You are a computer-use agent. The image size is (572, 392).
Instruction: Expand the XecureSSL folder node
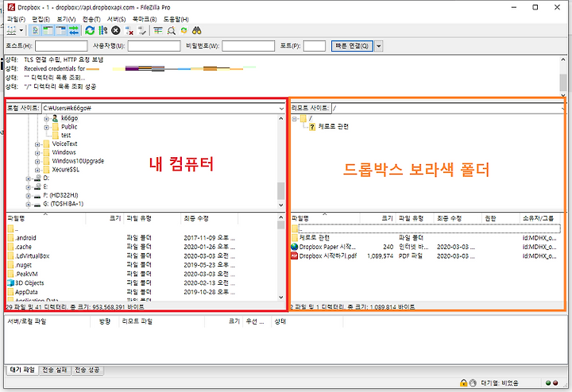37,170
